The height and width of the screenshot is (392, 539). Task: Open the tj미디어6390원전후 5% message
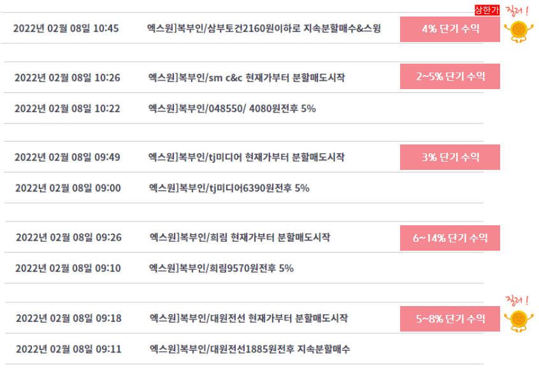click(229, 188)
